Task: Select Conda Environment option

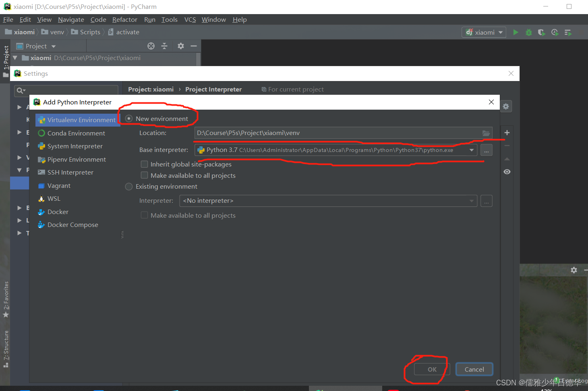Action: 71,133
